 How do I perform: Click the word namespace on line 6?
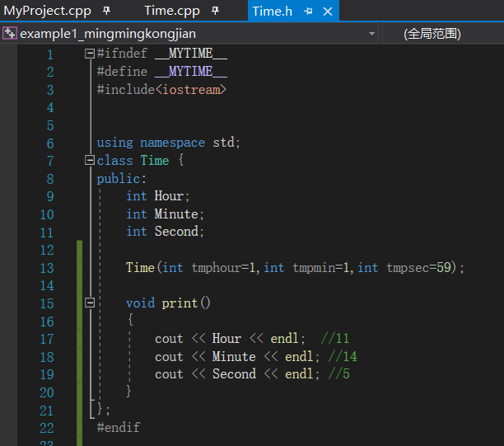click(x=173, y=143)
